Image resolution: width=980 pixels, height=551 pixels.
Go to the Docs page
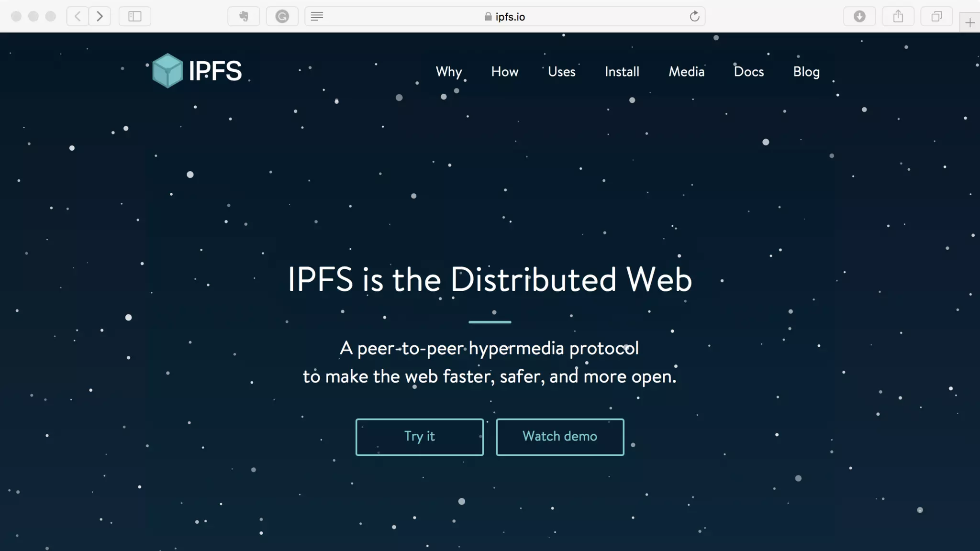(748, 72)
